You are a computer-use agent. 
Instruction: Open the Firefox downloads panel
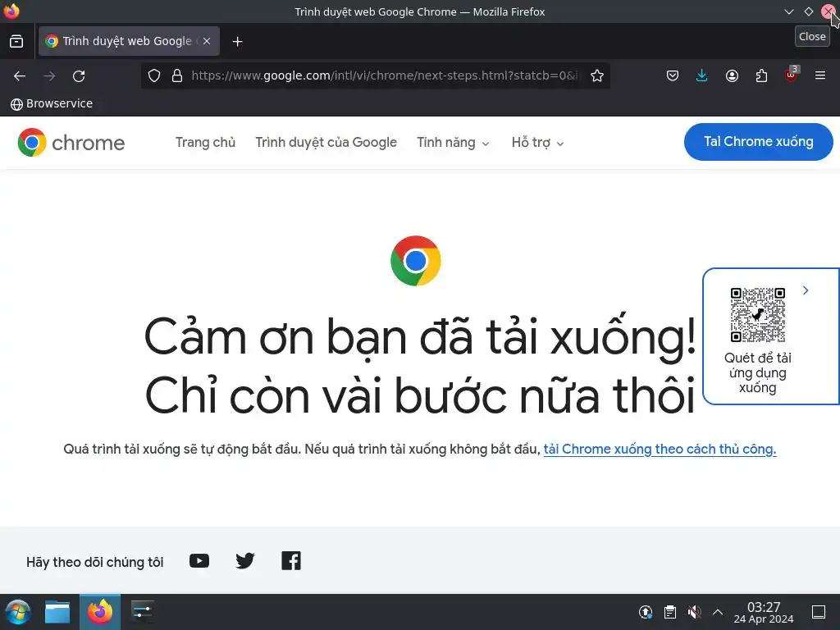coord(702,75)
